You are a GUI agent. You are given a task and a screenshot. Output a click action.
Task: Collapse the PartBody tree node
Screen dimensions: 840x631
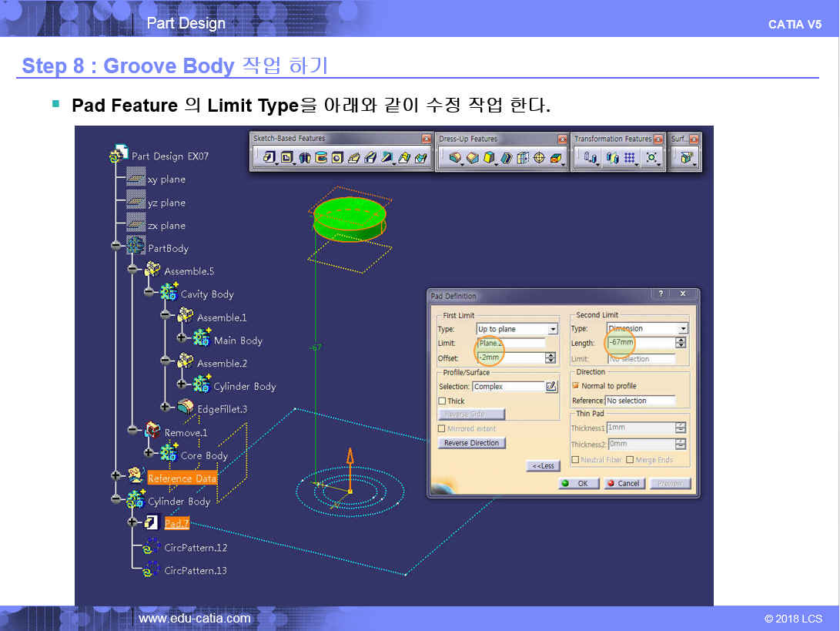pos(116,248)
